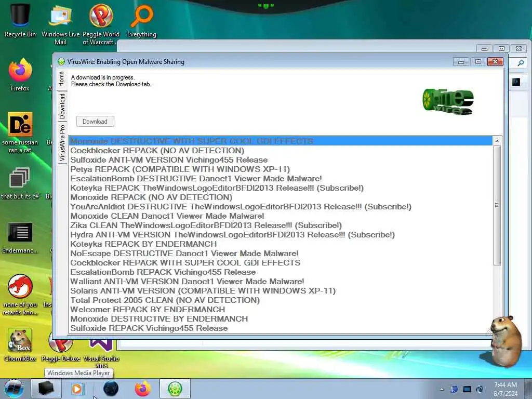Open Visual Studio 2015 desktop icon
Image resolution: width=532 pixels, height=399 pixels.
101,353
